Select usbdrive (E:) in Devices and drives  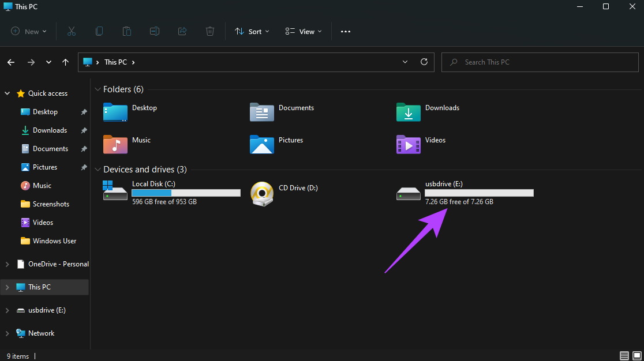tap(465, 193)
